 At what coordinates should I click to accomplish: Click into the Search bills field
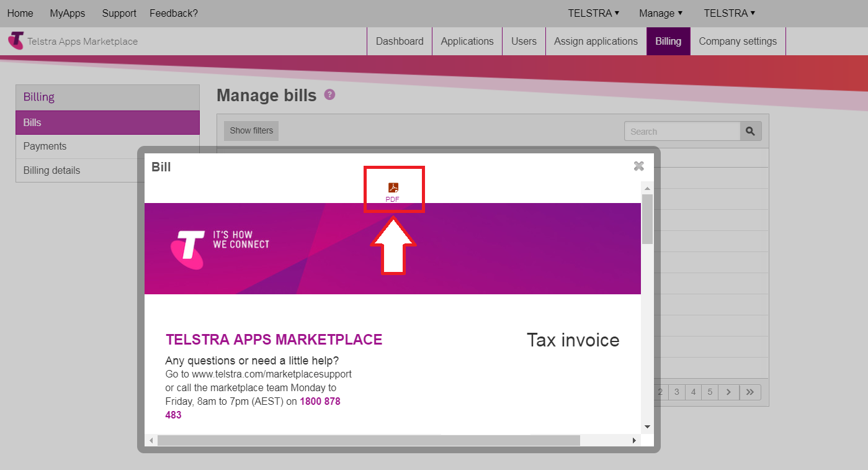pyautogui.click(x=681, y=132)
